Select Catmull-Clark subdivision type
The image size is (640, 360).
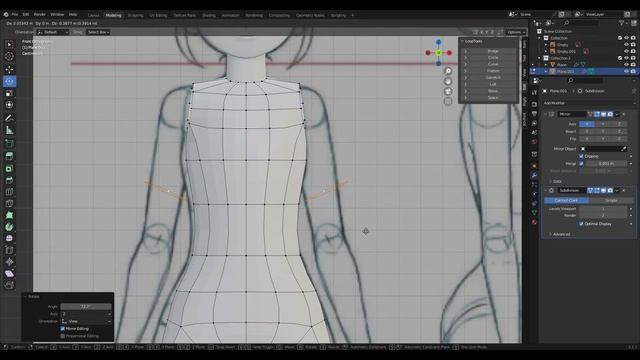tap(566, 200)
